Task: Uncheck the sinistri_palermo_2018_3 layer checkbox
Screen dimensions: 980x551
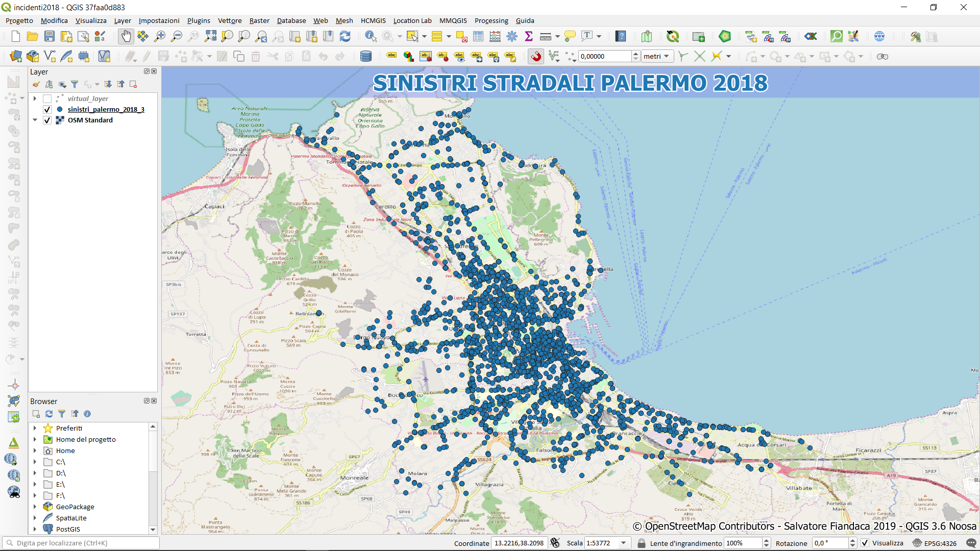Action: tap(47, 109)
